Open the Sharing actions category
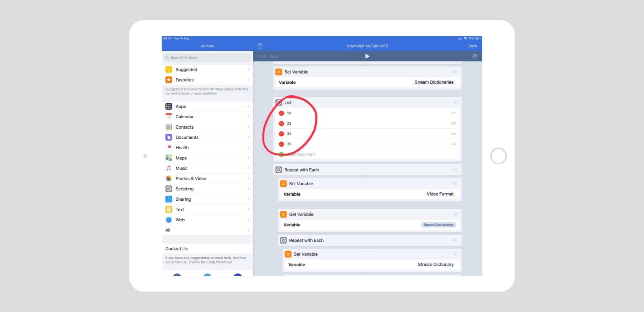Viewport: 644px width, 312px height. pos(207,199)
